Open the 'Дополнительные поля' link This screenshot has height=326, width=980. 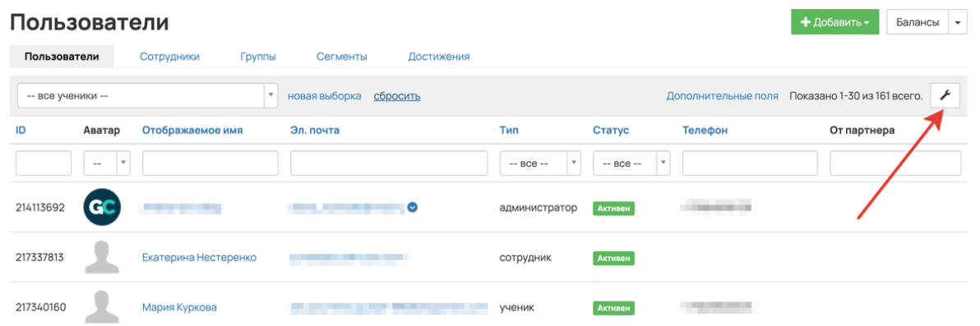(x=723, y=96)
